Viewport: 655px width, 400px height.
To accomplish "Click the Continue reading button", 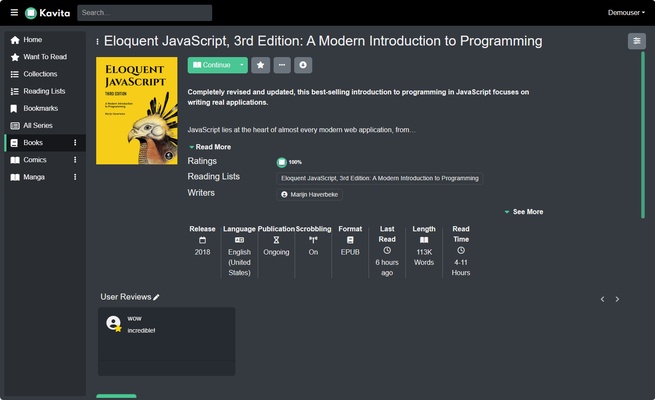I will (211, 65).
